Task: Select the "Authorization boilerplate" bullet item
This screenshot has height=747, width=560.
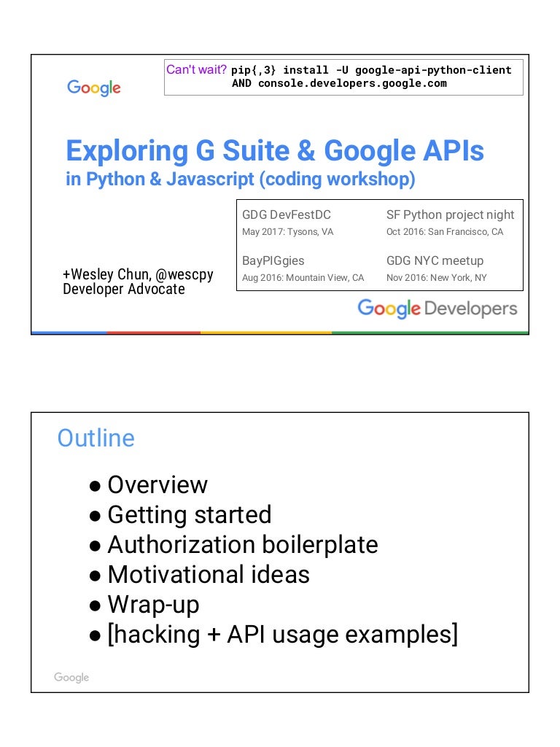Action: coord(242,545)
